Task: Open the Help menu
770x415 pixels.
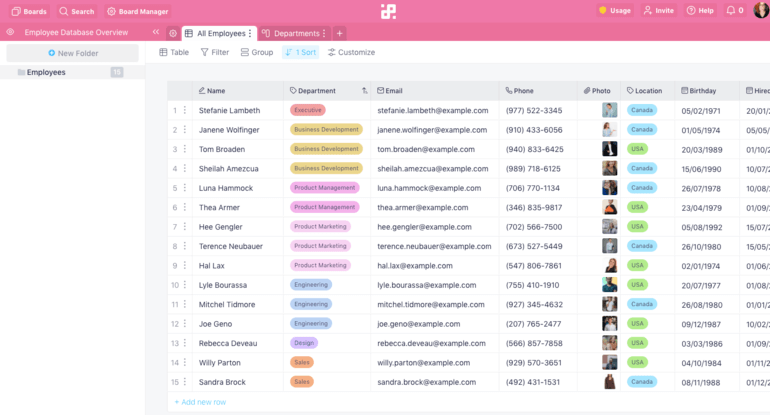Action: point(700,10)
